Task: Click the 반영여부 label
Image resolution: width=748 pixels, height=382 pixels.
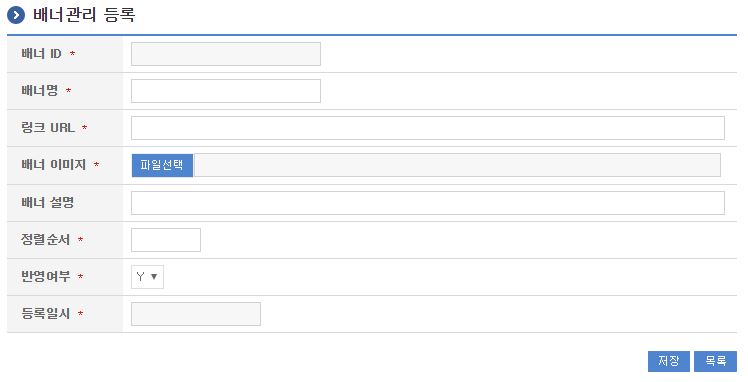Action: (x=45, y=277)
